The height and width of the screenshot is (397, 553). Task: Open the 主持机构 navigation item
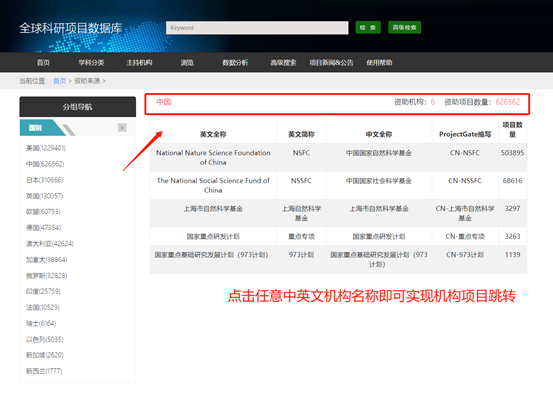139,63
